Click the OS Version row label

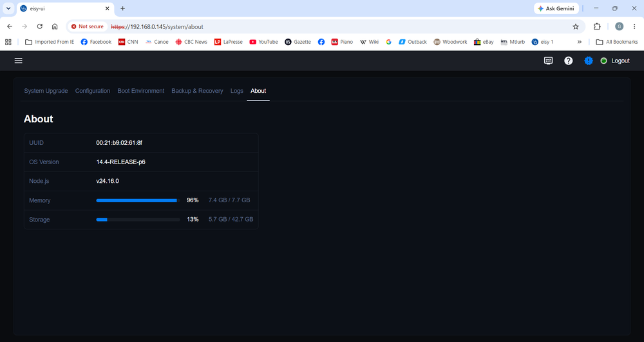[x=44, y=162]
